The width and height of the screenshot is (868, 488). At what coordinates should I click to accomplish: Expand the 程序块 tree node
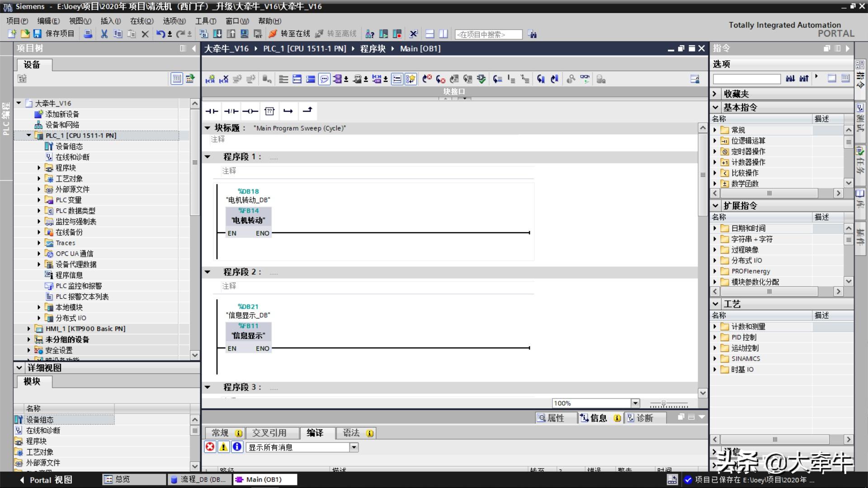click(39, 168)
